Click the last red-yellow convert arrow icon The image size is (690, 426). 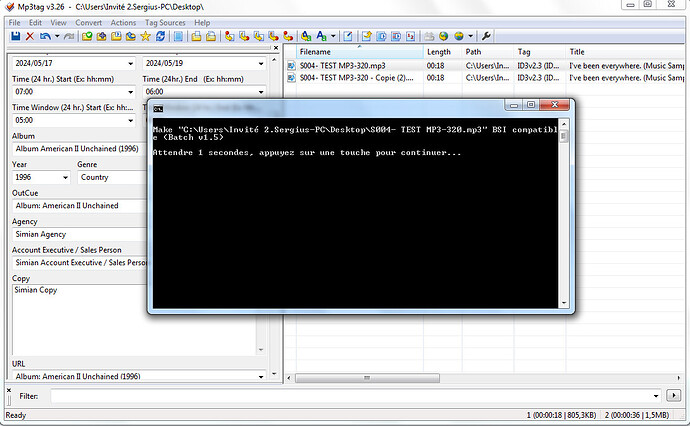pos(288,36)
